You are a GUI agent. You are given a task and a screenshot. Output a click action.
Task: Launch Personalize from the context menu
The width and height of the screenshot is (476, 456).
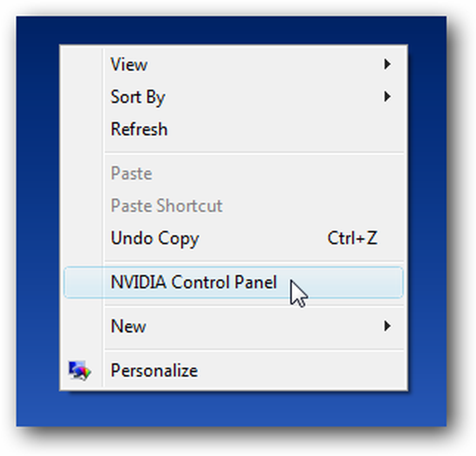coord(233,370)
